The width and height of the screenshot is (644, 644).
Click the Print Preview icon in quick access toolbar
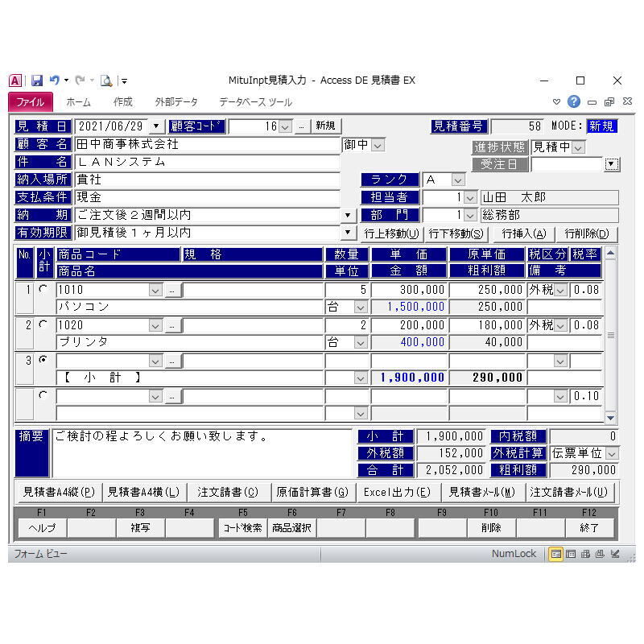click(105, 80)
